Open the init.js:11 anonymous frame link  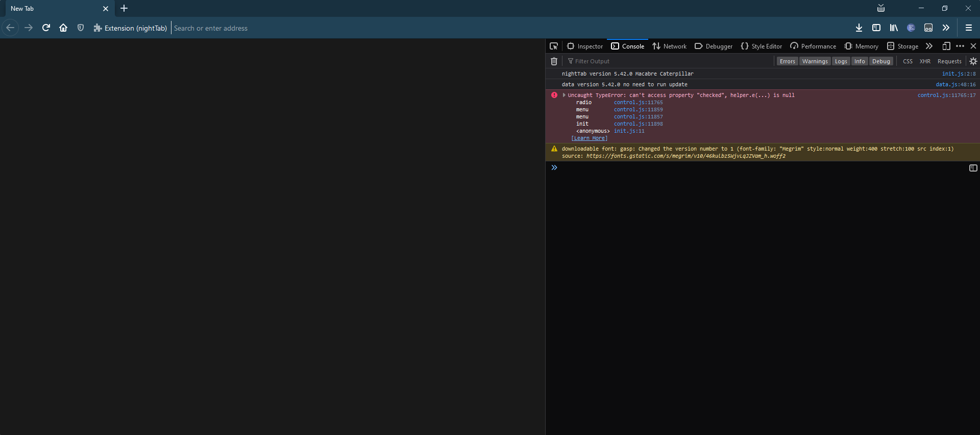[x=629, y=131]
